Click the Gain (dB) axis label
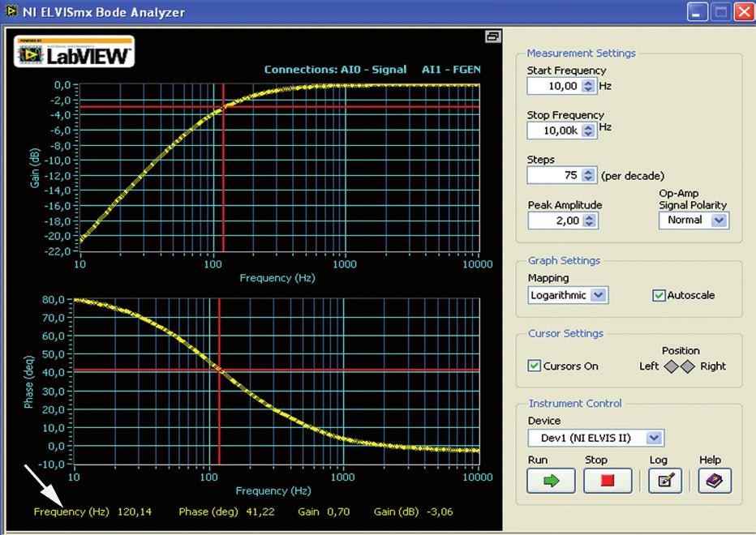This screenshot has width=756, height=535. point(34,168)
